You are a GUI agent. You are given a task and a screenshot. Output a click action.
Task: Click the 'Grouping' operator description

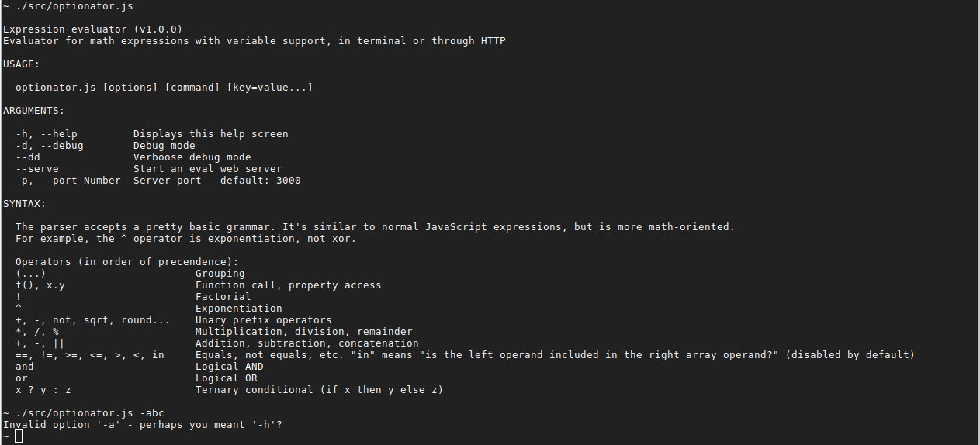(220, 274)
